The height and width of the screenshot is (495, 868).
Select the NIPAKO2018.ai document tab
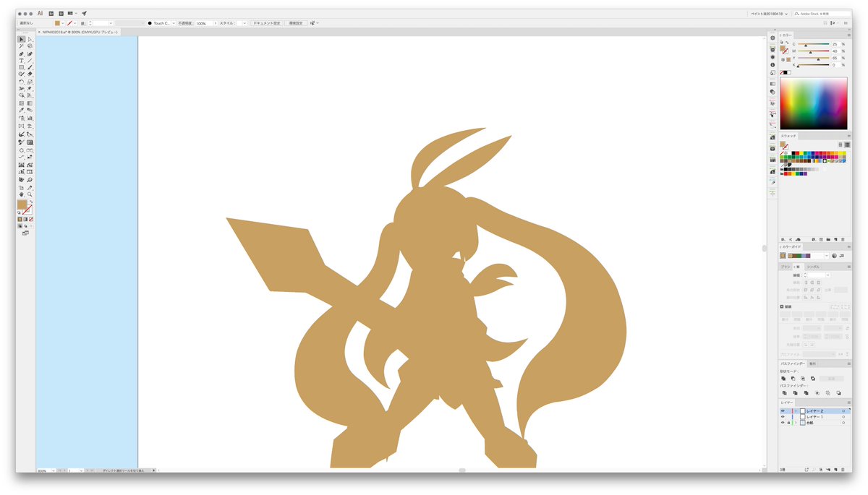click(x=80, y=32)
